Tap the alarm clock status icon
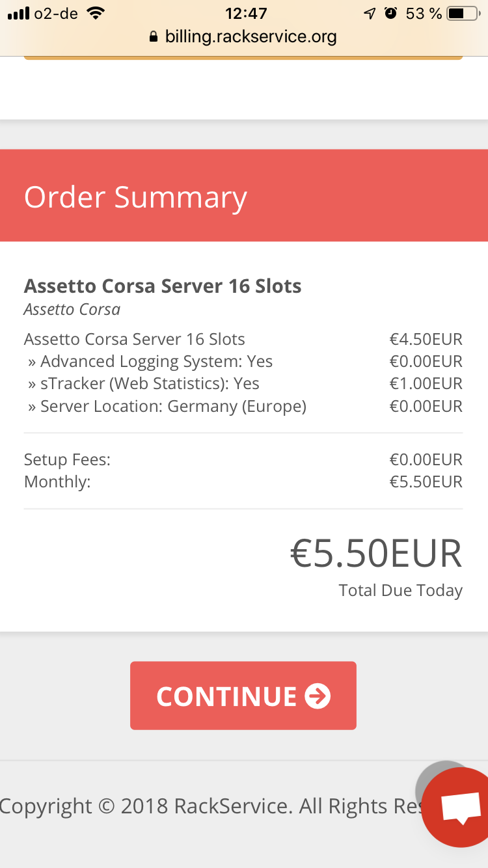Screen dimensions: 488x868 point(390,13)
